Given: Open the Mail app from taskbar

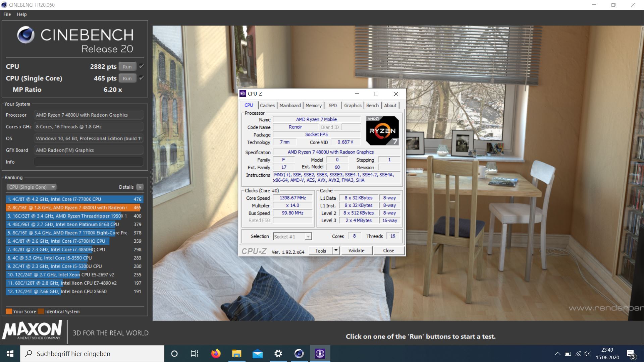Looking at the screenshot, I should 257,354.
